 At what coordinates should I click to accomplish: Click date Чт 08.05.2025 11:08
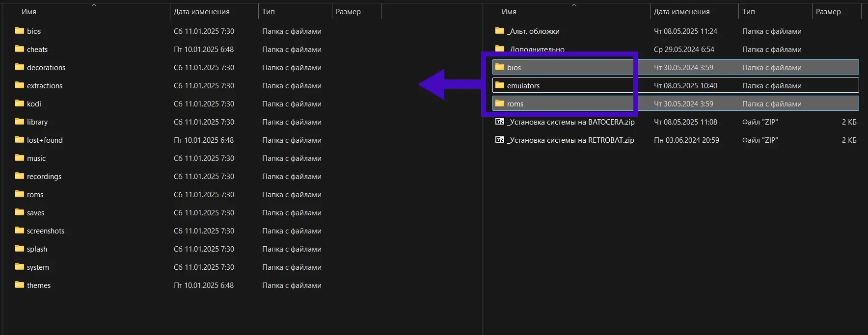pyautogui.click(x=685, y=122)
